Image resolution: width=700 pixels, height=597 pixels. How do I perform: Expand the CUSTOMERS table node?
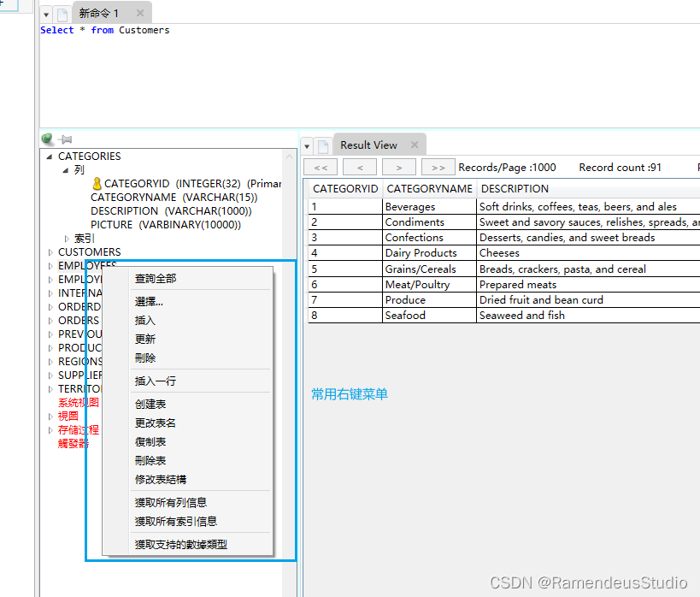coord(50,252)
